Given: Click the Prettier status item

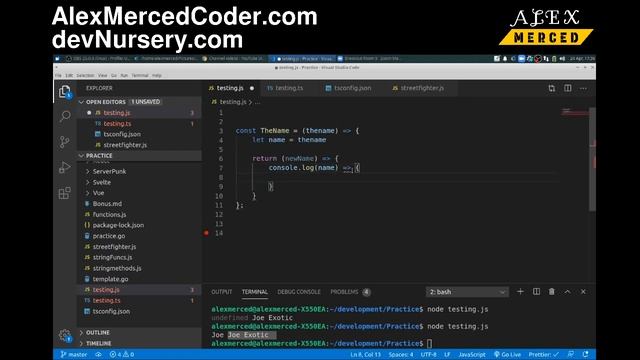Looking at the screenshot, I should [543, 354].
